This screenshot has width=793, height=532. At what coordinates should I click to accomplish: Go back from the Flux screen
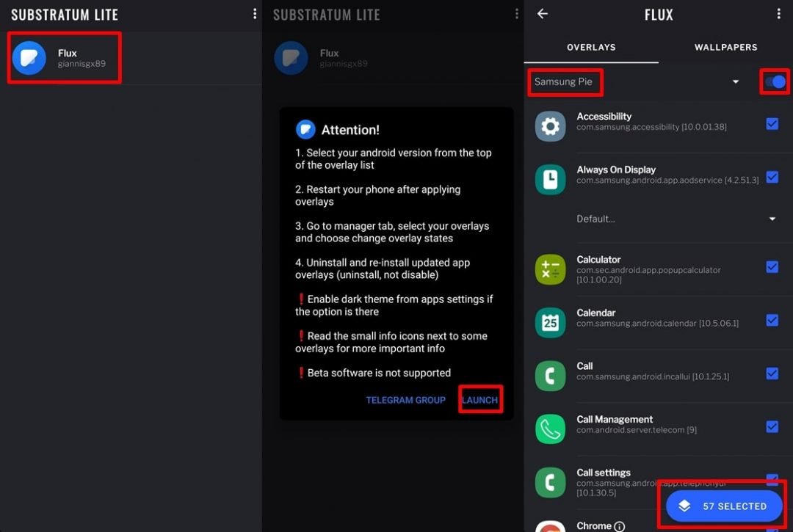[x=542, y=14]
